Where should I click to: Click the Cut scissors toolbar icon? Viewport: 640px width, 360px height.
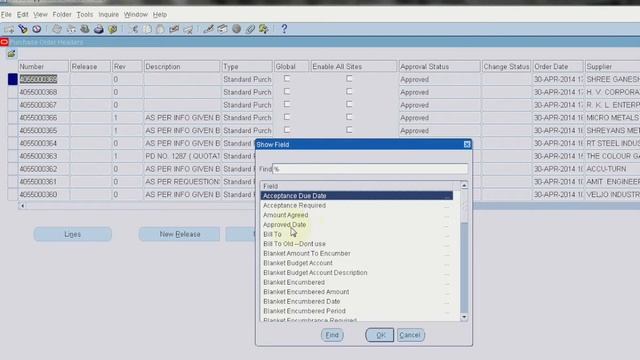tap(134, 29)
